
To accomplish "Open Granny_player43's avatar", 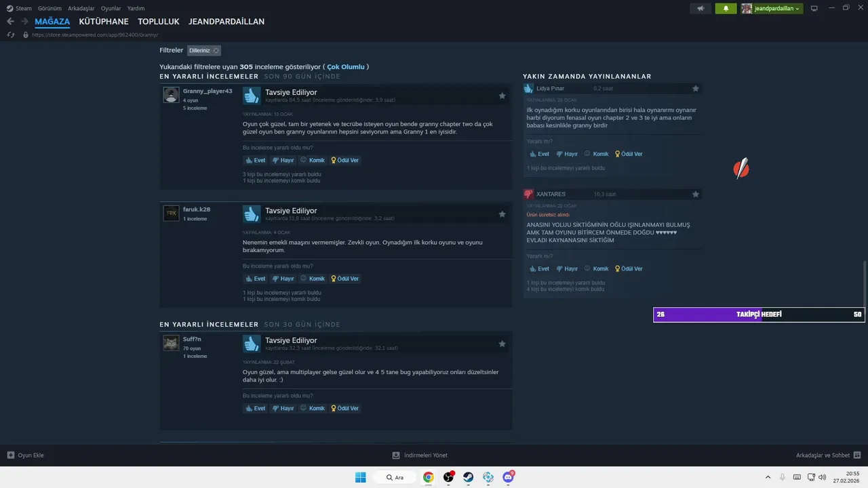I will (171, 95).
